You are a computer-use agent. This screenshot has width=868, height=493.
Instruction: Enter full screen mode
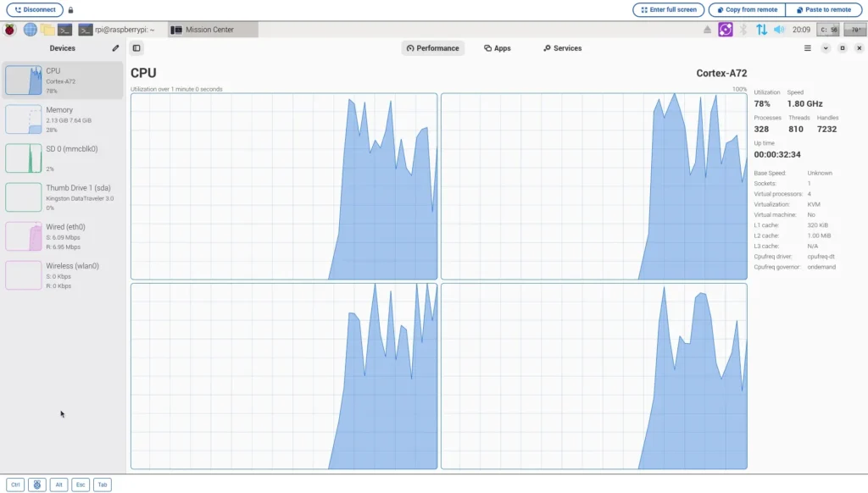[x=668, y=9]
